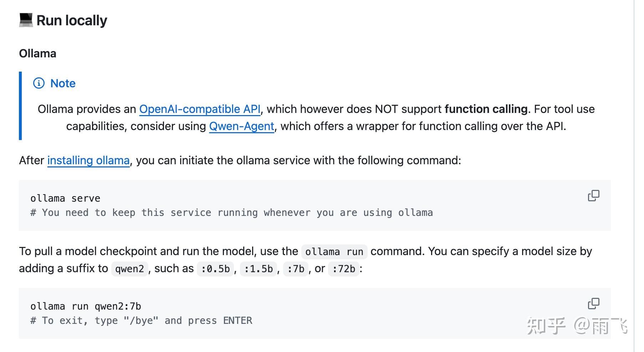Image resolution: width=644 pixels, height=352 pixels.
Task: Click the inline :7b suffix code tag
Action: coord(296,269)
